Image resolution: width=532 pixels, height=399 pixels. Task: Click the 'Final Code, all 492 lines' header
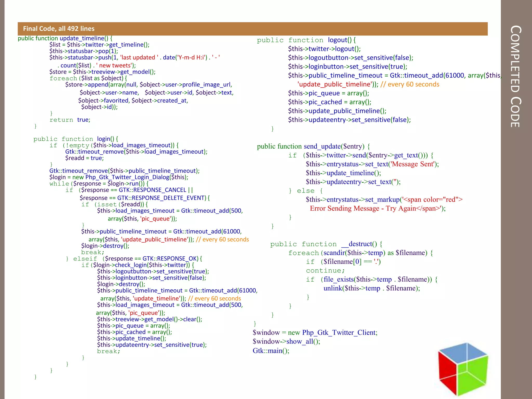point(59,29)
